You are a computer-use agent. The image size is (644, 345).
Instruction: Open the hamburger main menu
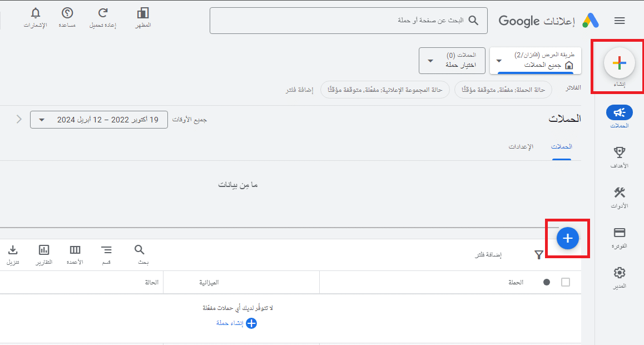click(x=620, y=21)
